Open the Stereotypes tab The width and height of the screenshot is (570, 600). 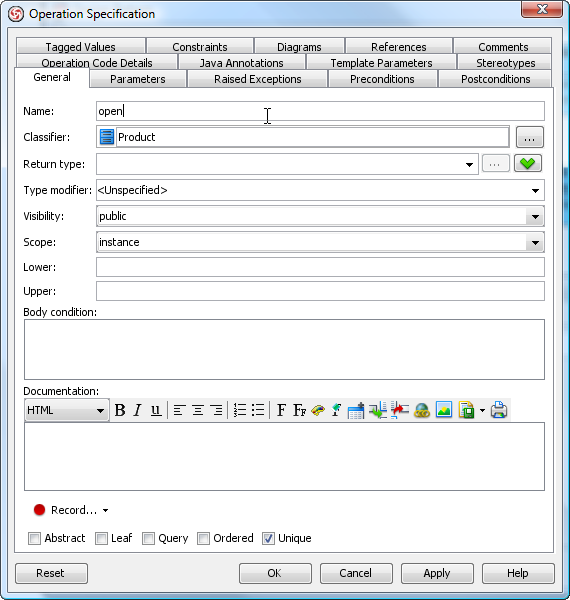click(505, 63)
